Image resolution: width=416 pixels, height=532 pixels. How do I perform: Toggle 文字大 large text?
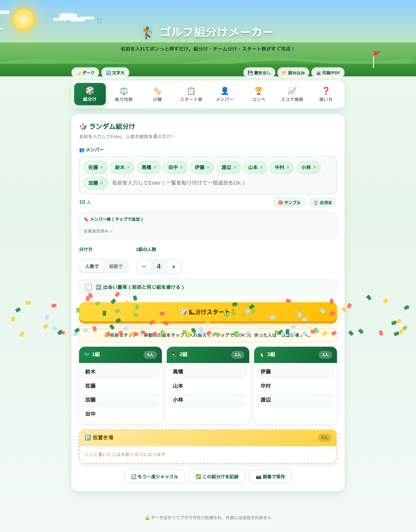pyautogui.click(x=115, y=73)
